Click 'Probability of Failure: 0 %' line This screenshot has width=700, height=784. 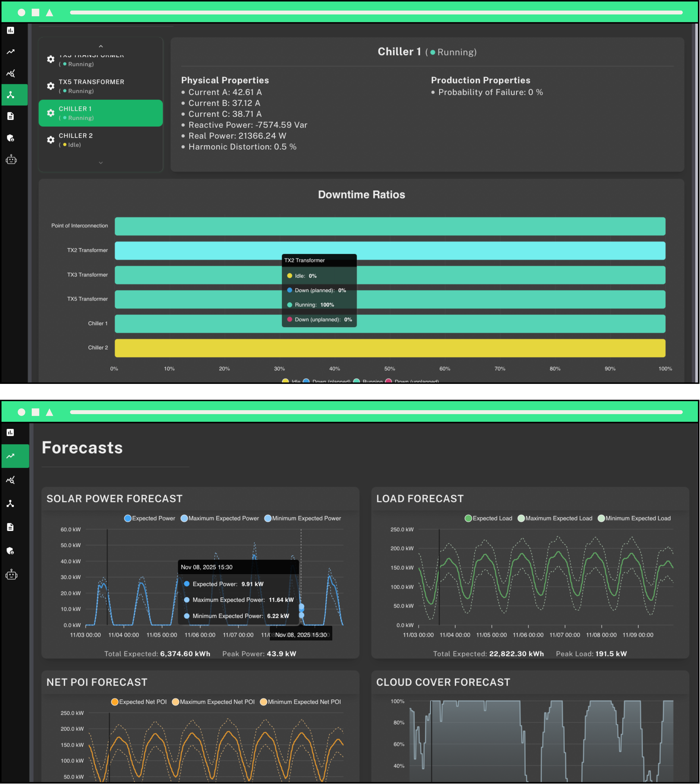click(x=491, y=92)
